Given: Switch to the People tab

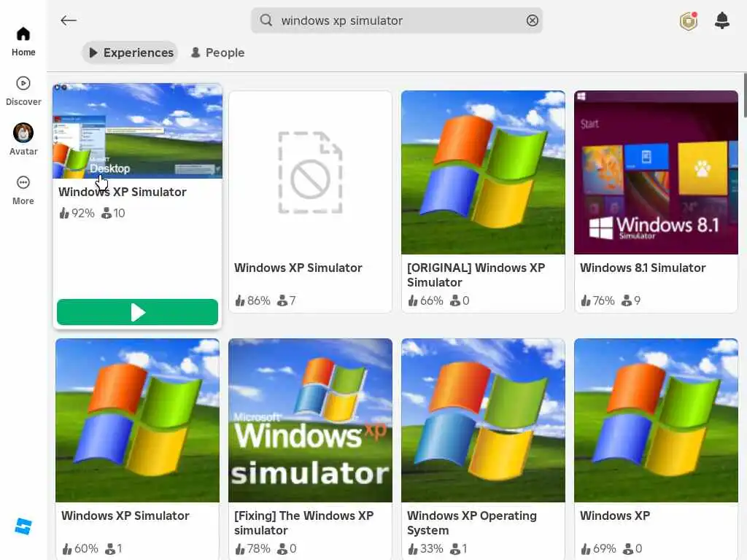Looking at the screenshot, I should coord(217,52).
